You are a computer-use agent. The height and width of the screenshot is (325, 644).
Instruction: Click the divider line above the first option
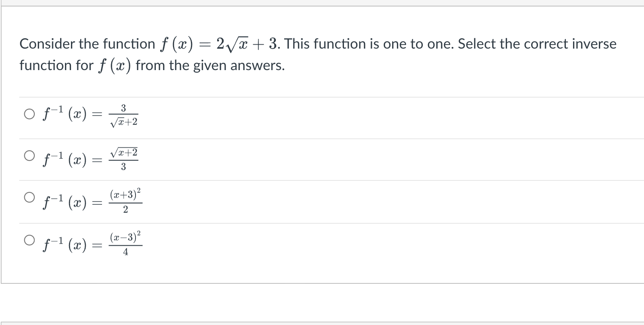319,97
